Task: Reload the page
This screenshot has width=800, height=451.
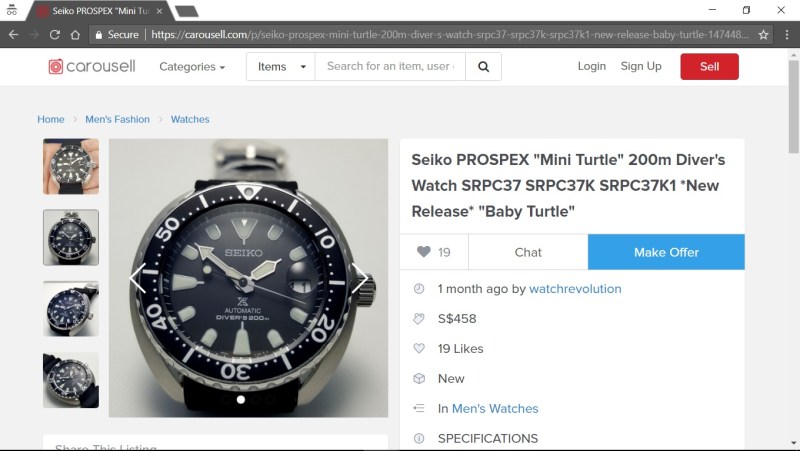Action: tap(54, 34)
